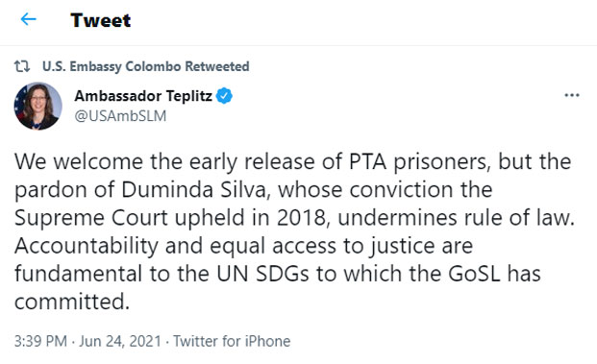The height and width of the screenshot is (364, 597).
Task: Click the U.S. Embassy Colombo Retweeted label
Action: [146, 66]
